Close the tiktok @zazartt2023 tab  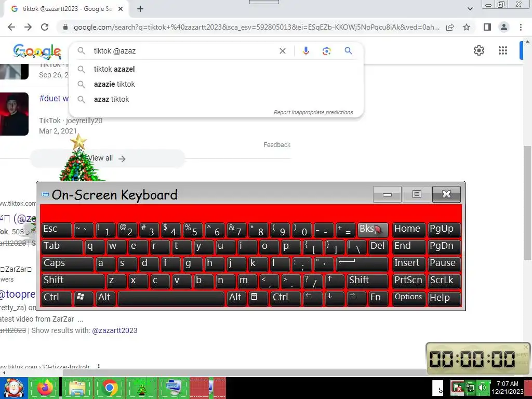[x=121, y=9]
